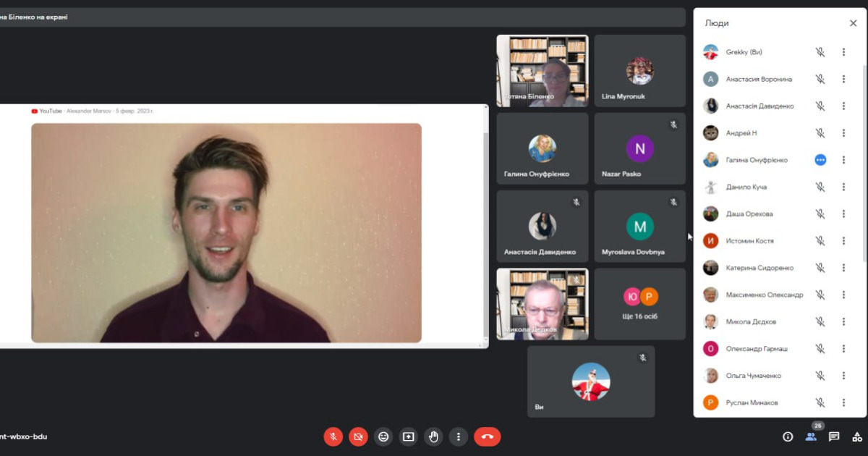
Task: Open more actions for Руслан Минаков
Action: [x=843, y=402]
